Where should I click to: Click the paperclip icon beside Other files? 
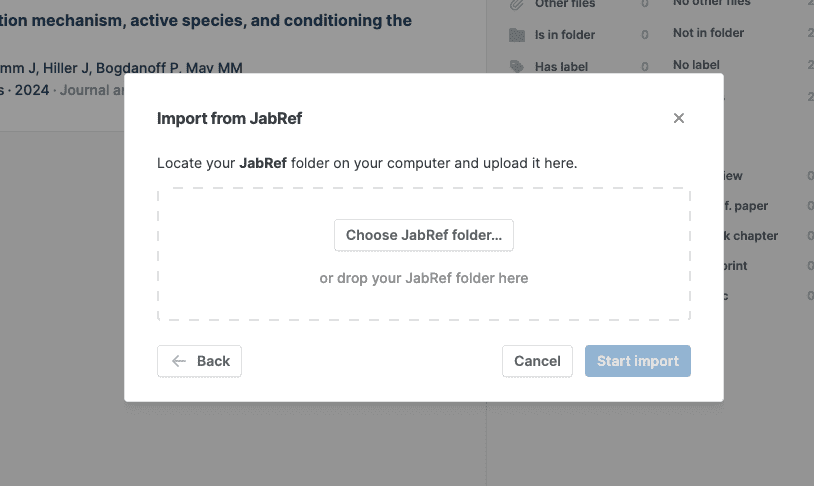(x=516, y=5)
